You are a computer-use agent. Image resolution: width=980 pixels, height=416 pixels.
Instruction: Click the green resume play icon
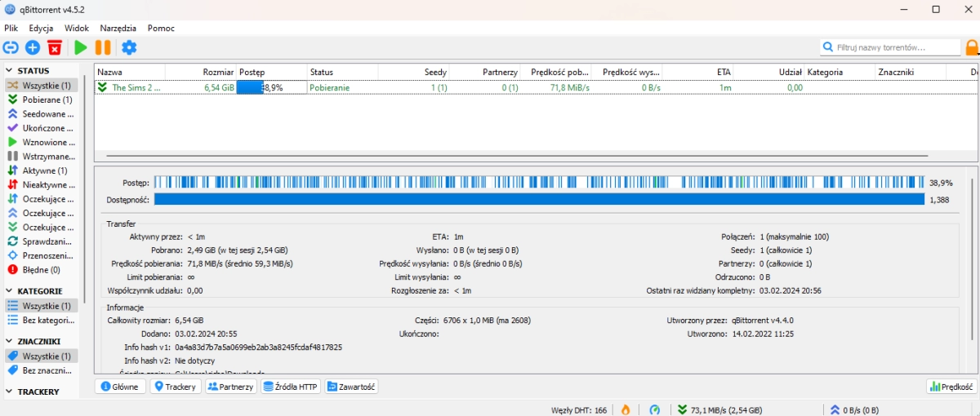pyautogui.click(x=81, y=47)
